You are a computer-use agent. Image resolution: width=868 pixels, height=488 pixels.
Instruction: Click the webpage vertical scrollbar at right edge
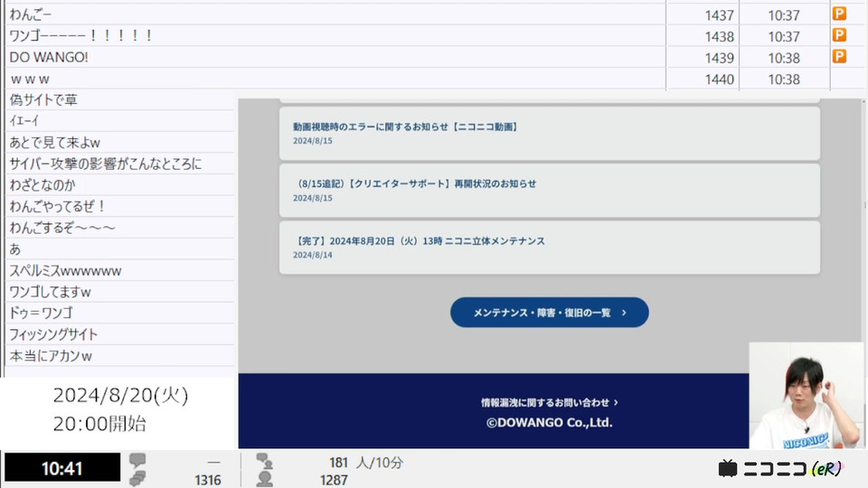pos(864,274)
